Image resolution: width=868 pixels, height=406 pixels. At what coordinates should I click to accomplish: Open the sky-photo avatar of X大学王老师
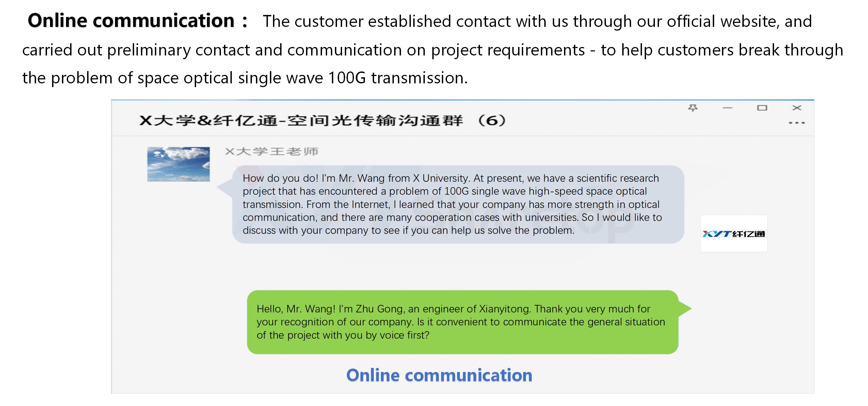click(x=178, y=164)
